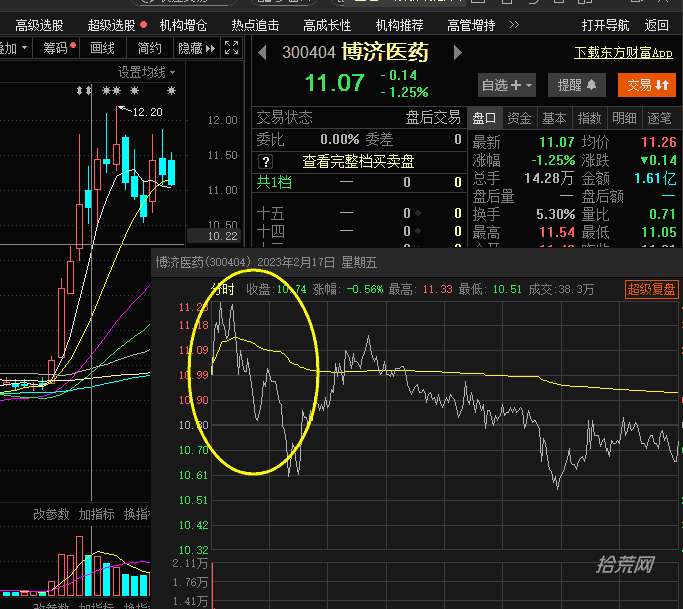Image resolution: width=683 pixels, height=609 pixels.
Task: Open 超级选股 menu item
Action: click(112, 25)
